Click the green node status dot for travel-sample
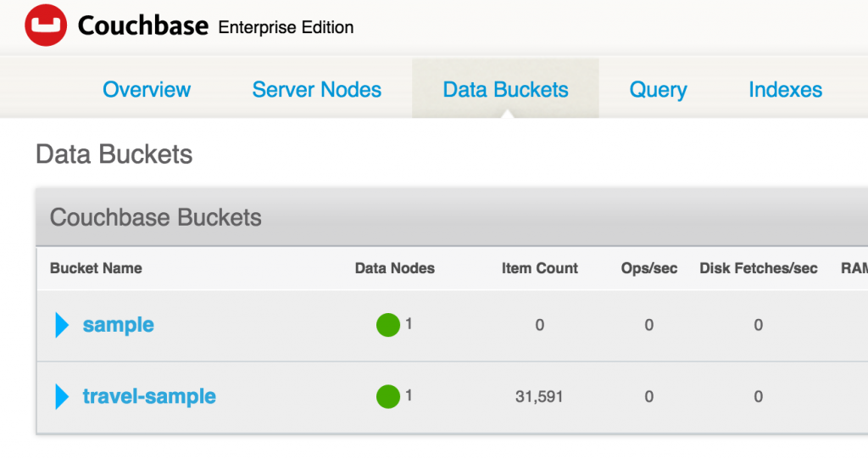This screenshot has height=459, width=868. pos(388,396)
